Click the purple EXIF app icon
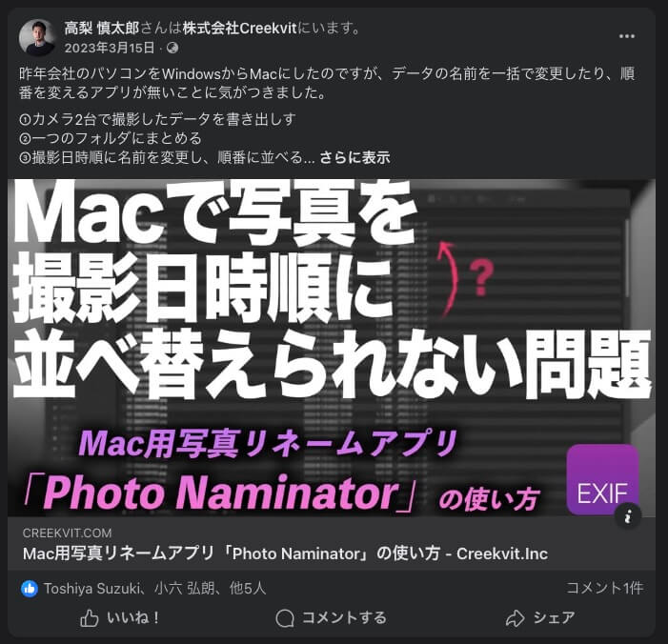668x644 pixels. click(x=602, y=479)
